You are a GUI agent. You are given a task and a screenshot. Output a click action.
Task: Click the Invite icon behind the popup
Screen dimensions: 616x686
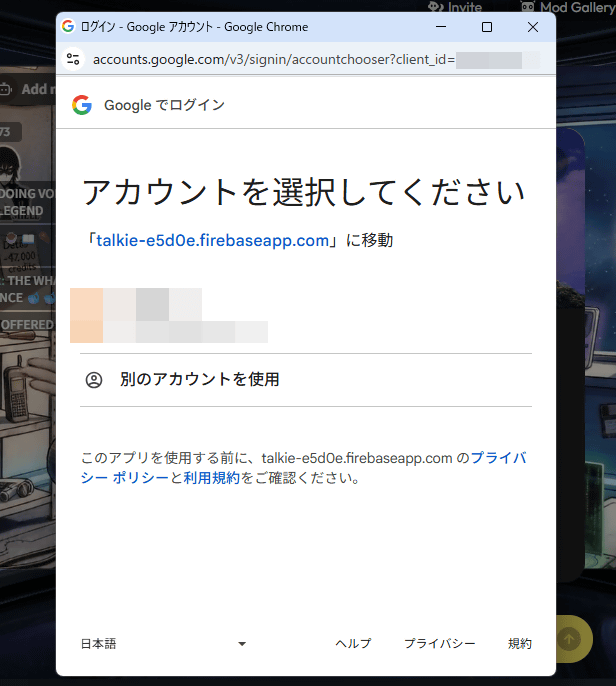coord(436,7)
